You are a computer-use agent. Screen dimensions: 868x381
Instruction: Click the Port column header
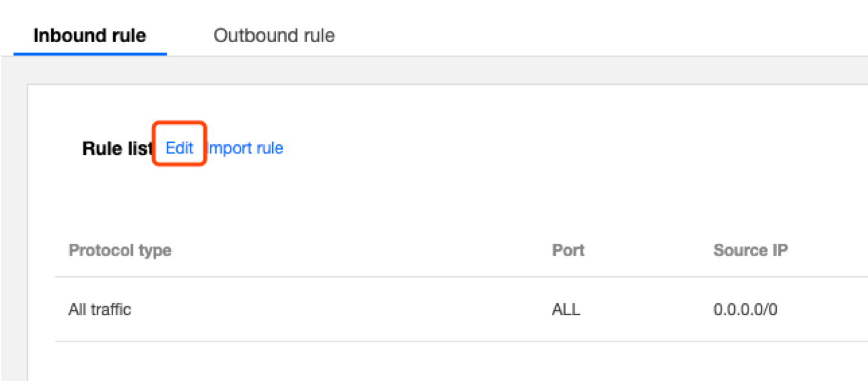coord(568,250)
